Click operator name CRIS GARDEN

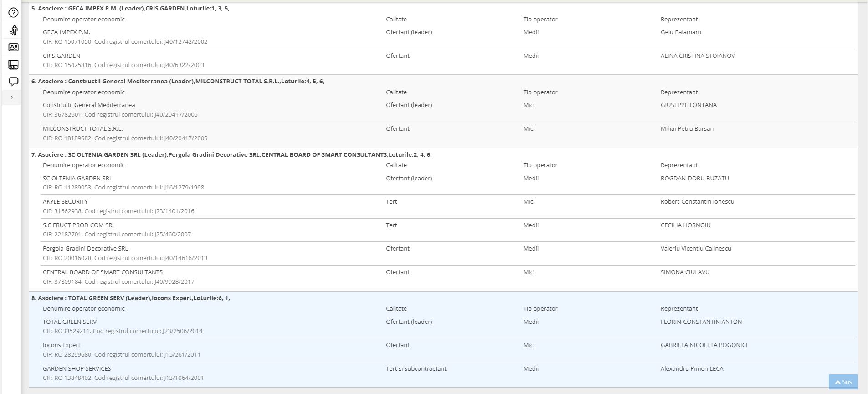click(x=62, y=56)
